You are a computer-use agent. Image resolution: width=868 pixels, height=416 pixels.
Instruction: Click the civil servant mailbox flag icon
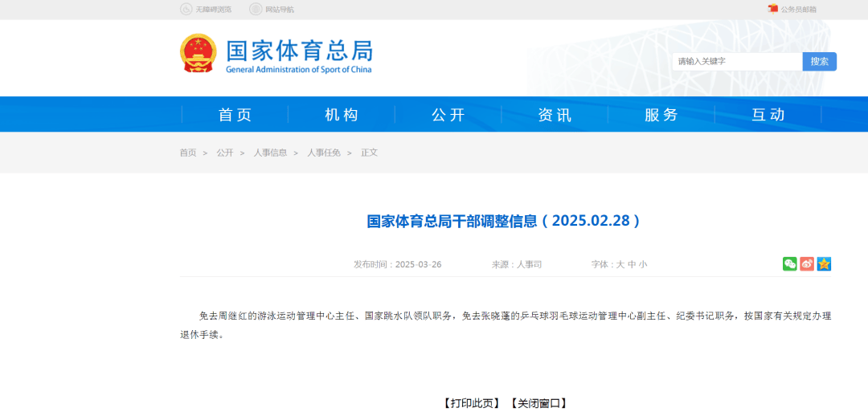coord(773,9)
